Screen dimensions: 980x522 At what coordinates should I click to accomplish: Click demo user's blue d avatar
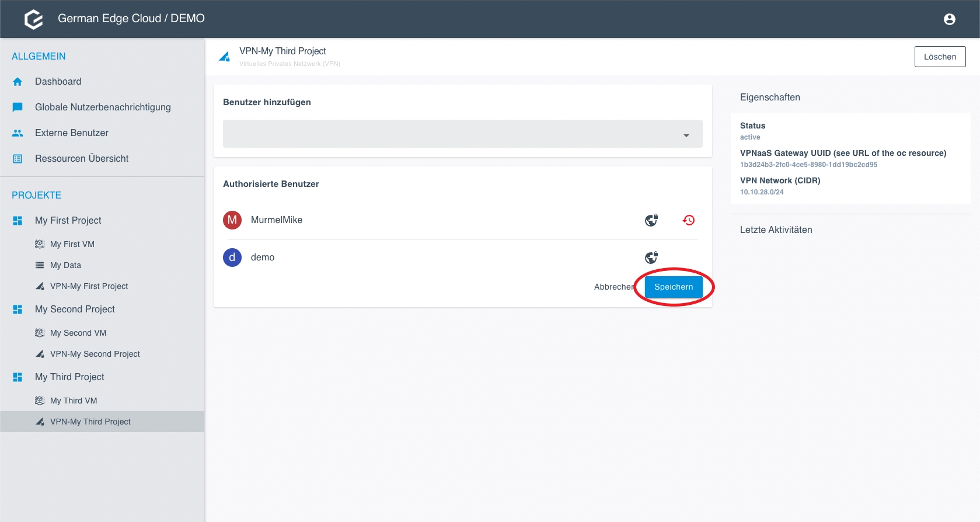(232, 257)
